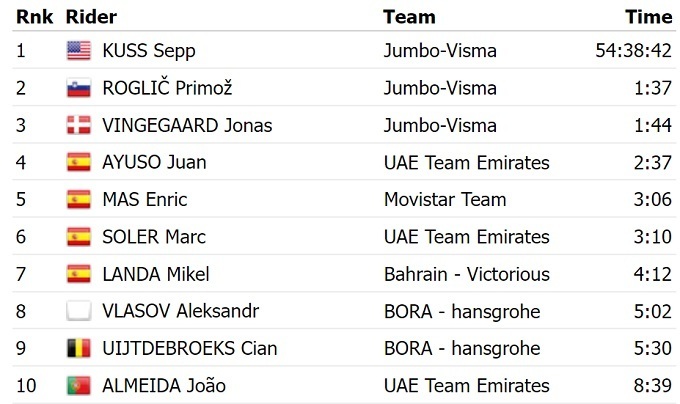Open Jumbo-Visma team in KUSS row

point(440,51)
